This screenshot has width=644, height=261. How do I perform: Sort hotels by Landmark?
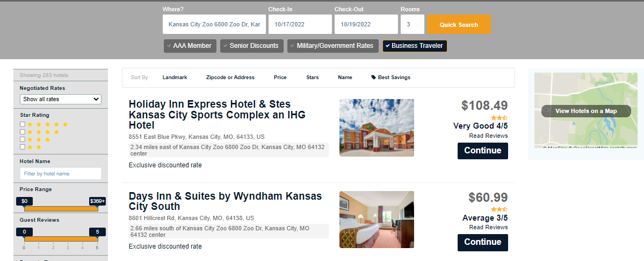tap(175, 77)
